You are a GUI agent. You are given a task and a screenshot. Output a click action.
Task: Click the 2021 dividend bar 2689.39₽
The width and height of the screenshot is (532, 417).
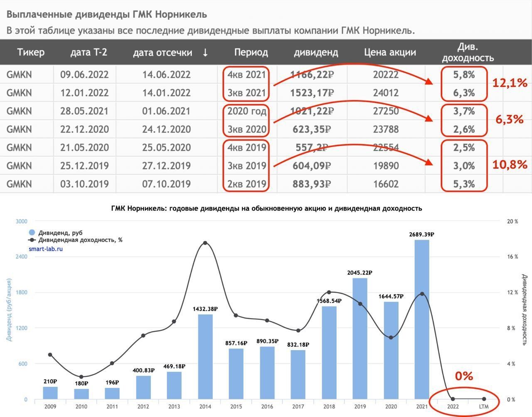tap(422, 320)
